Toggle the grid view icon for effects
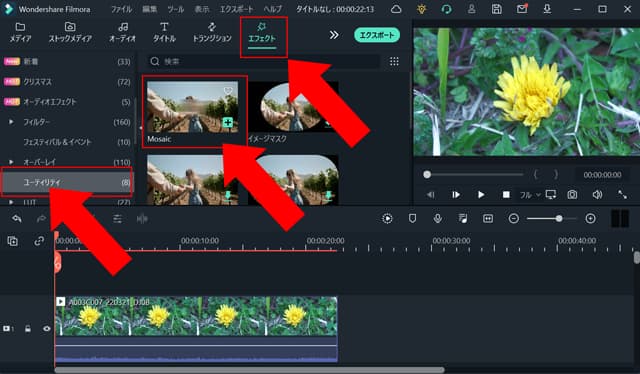The width and height of the screenshot is (640, 374). 394,61
